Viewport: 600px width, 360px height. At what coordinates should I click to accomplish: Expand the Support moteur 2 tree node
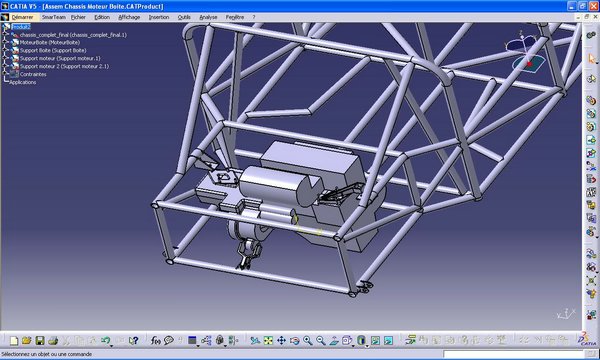(x=5, y=66)
